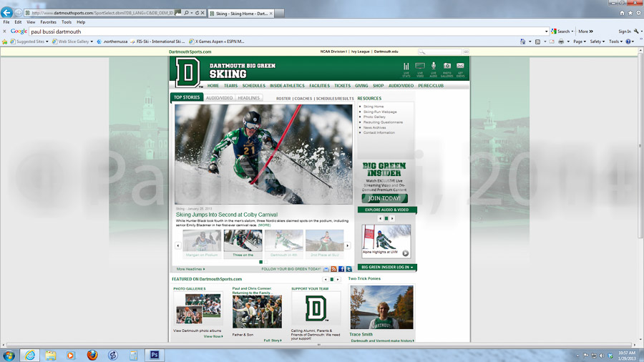Click the Join Today! button
This screenshot has width=644, height=362.
tap(384, 198)
